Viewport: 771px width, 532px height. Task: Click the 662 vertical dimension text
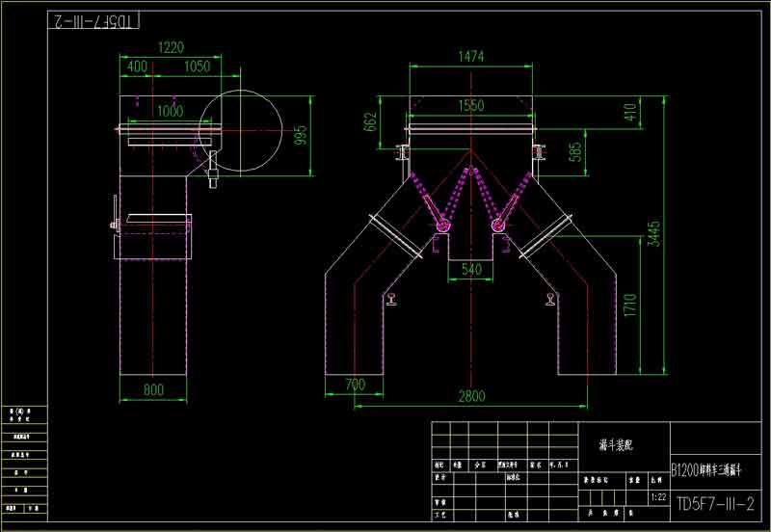tap(371, 122)
